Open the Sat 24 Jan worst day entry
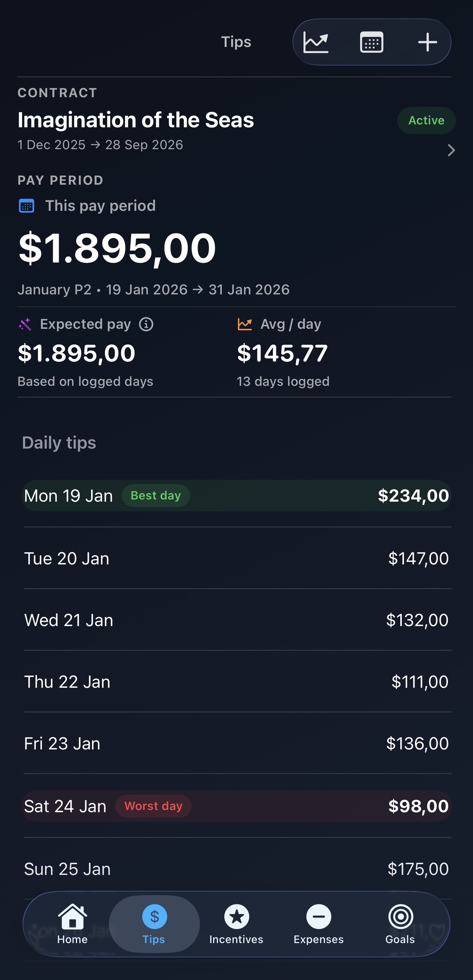 (x=236, y=806)
